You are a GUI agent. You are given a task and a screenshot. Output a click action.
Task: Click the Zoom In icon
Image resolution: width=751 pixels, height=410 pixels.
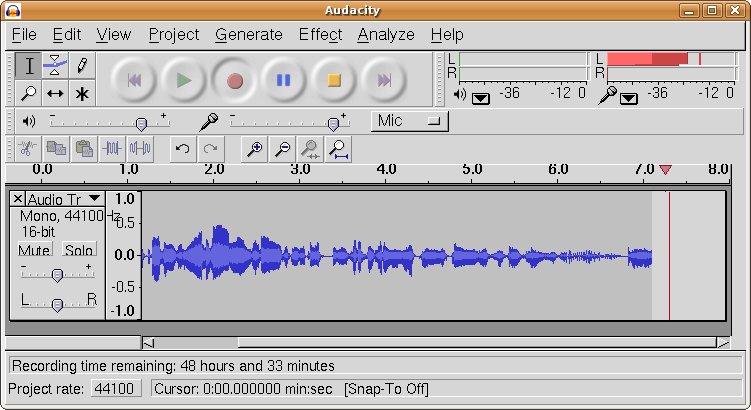[254, 149]
